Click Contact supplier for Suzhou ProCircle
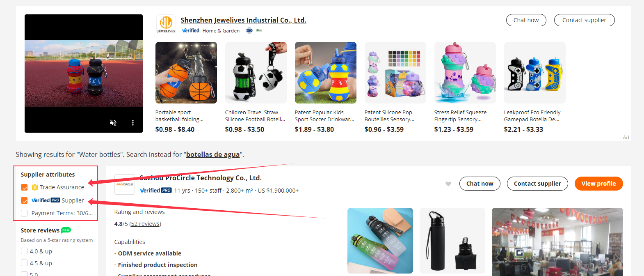 tap(537, 184)
